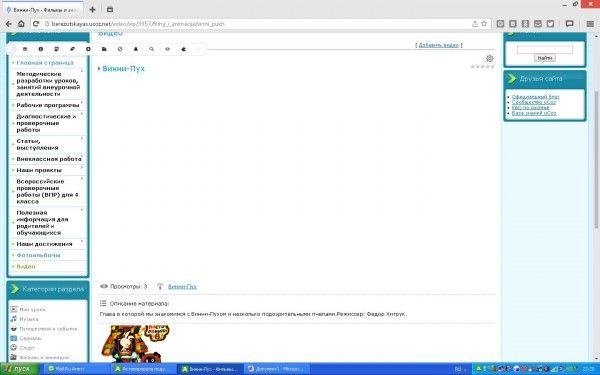Expand the Рабочие программы submenu arrow
600x375 pixels.
pos(82,103)
